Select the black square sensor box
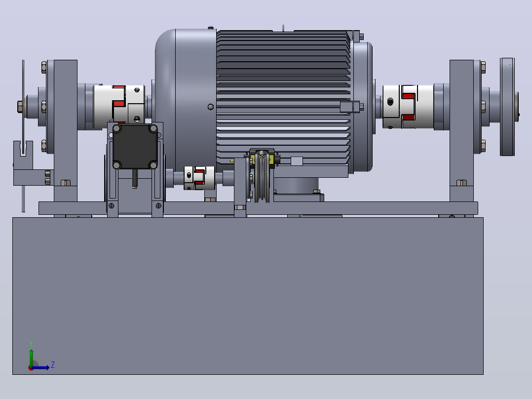Screen dimensions: 532x399 (x=135, y=146)
